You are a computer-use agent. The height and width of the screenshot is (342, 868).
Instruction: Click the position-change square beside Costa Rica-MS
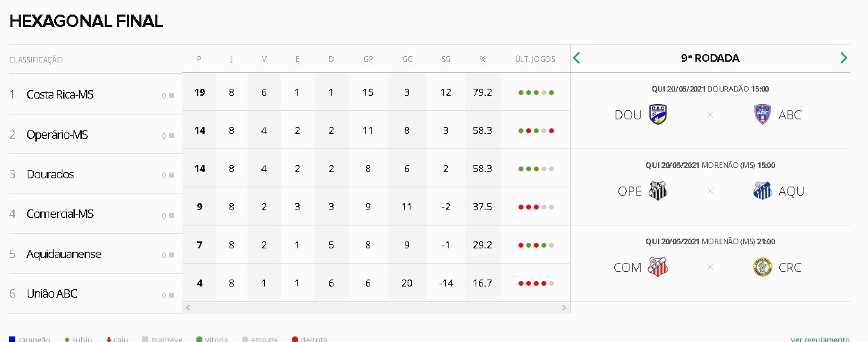[x=171, y=96]
